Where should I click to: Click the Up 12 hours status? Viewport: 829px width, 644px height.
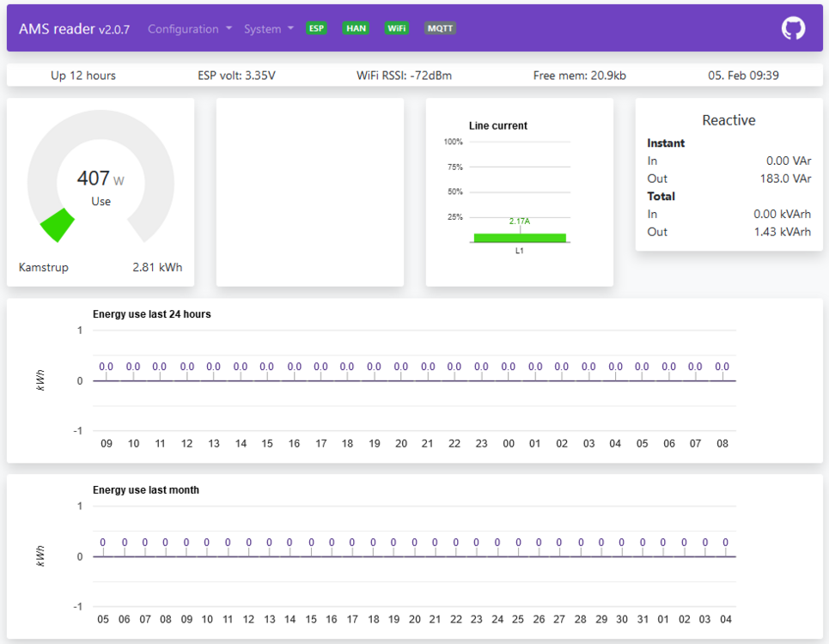[83, 76]
